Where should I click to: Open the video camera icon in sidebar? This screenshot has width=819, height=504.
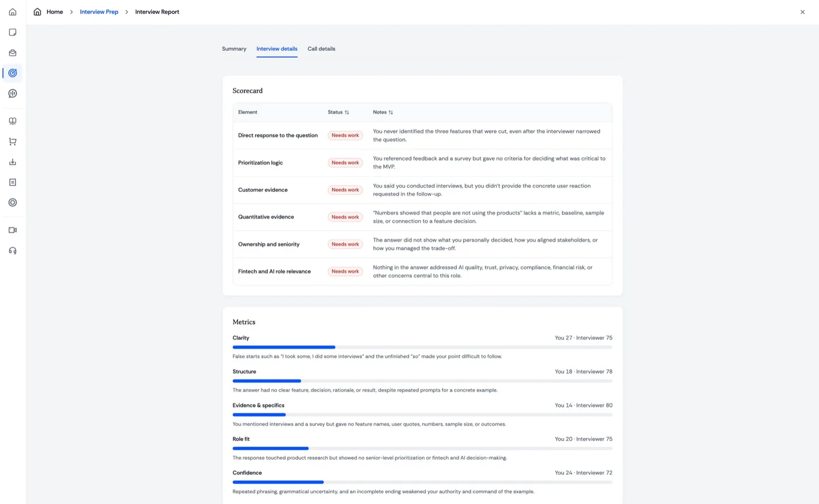tap(13, 230)
